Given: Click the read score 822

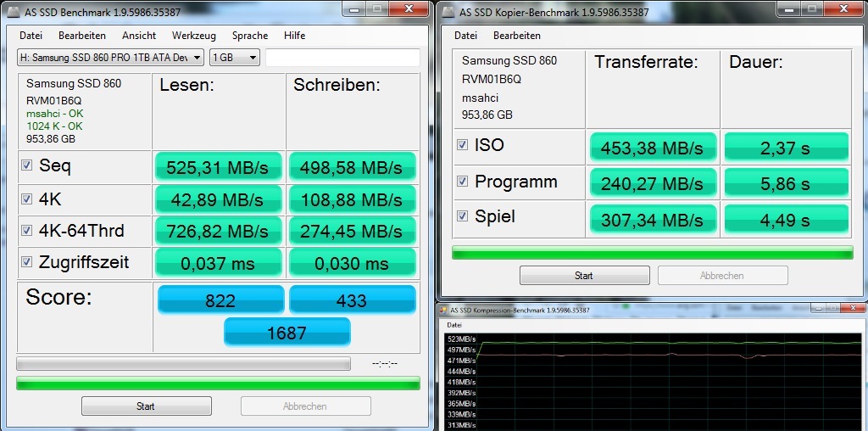Looking at the screenshot, I should [x=221, y=299].
